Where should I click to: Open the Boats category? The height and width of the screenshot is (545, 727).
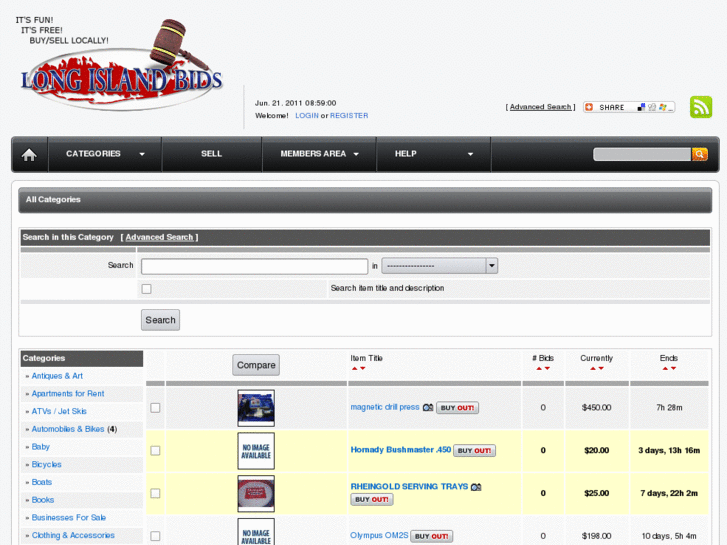tap(42, 482)
